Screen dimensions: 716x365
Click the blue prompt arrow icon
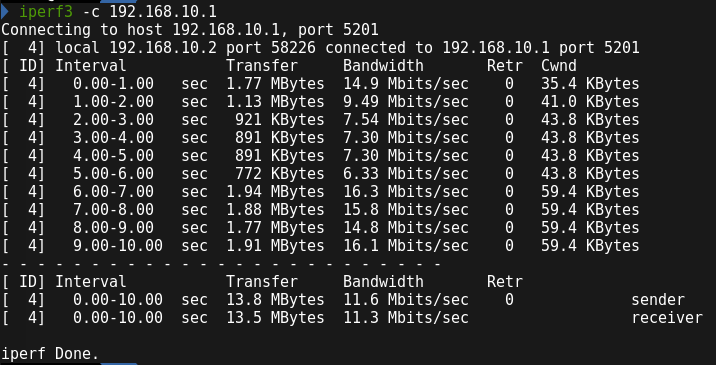click(6, 11)
